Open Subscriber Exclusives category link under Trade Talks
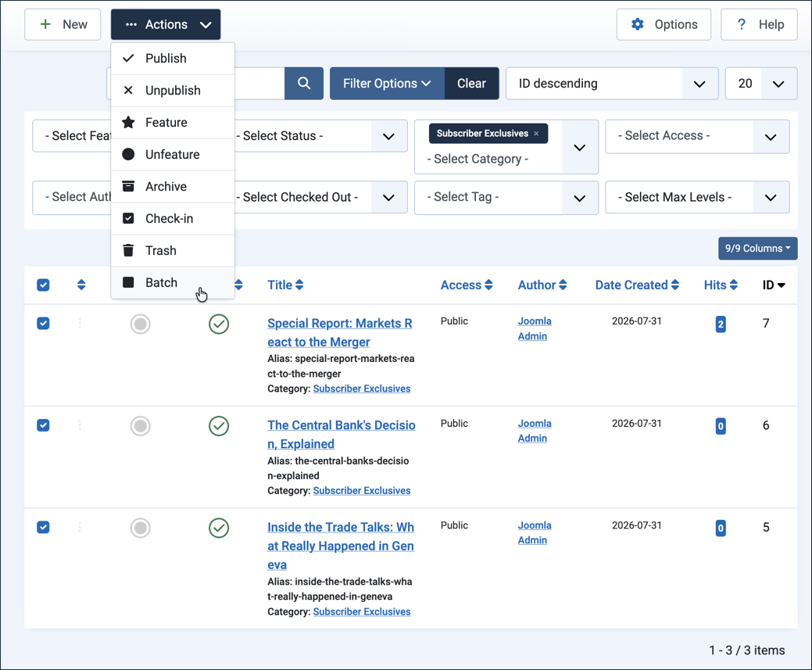The image size is (812, 670). 362,612
